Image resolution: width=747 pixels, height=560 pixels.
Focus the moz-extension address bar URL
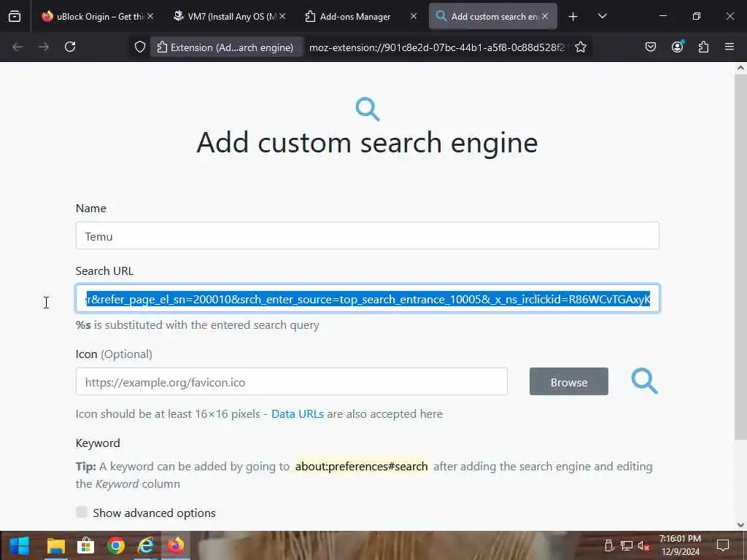(438, 47)
